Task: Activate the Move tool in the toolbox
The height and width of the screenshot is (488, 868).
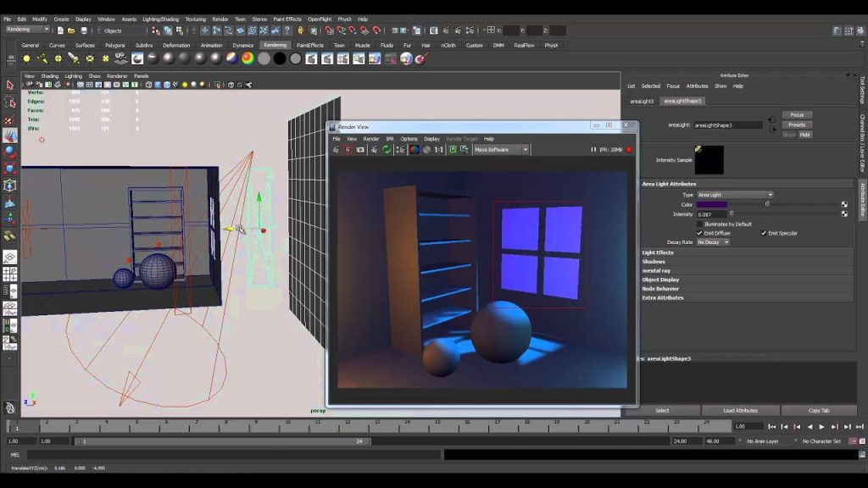Action: [x=10, y=136]
